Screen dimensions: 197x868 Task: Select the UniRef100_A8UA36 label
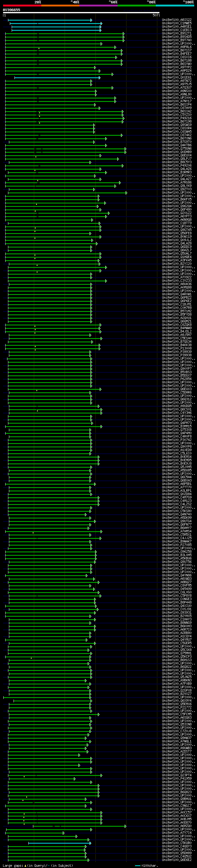[177, 285]
